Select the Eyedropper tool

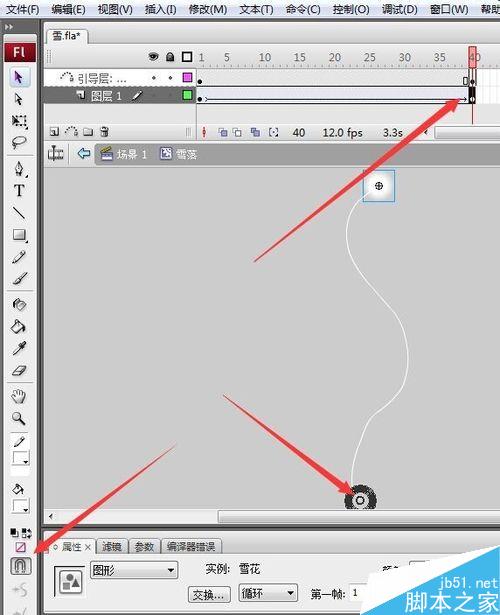point(19,348)
